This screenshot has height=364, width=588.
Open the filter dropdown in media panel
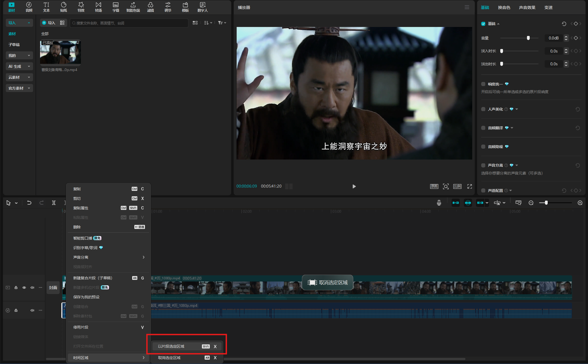pos(222,23)
